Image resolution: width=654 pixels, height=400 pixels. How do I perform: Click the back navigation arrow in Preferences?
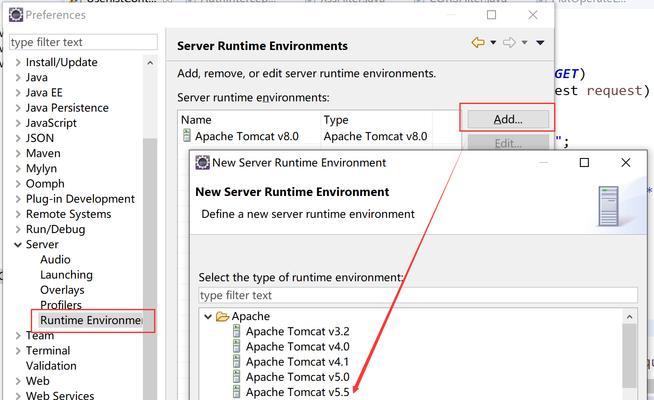pos(478,42)
